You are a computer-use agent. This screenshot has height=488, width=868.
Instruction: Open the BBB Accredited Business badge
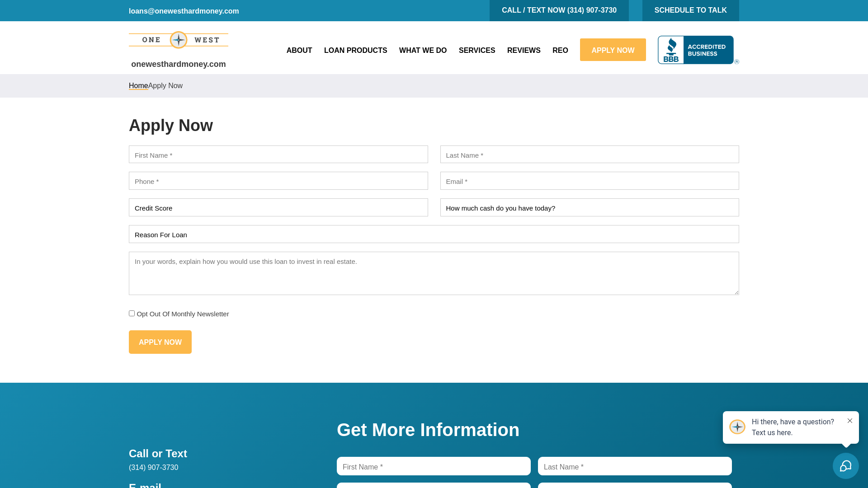pyautogui.click(x=698, y=50)
